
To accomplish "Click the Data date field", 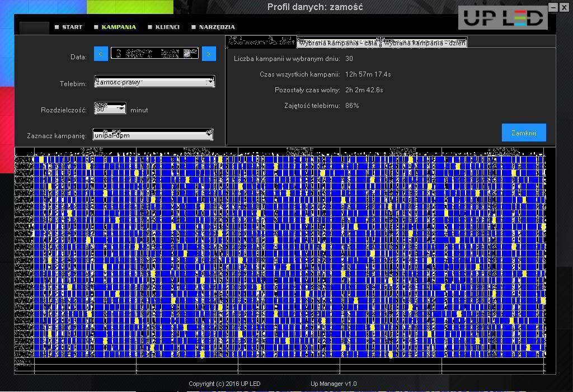I will 154,53.
